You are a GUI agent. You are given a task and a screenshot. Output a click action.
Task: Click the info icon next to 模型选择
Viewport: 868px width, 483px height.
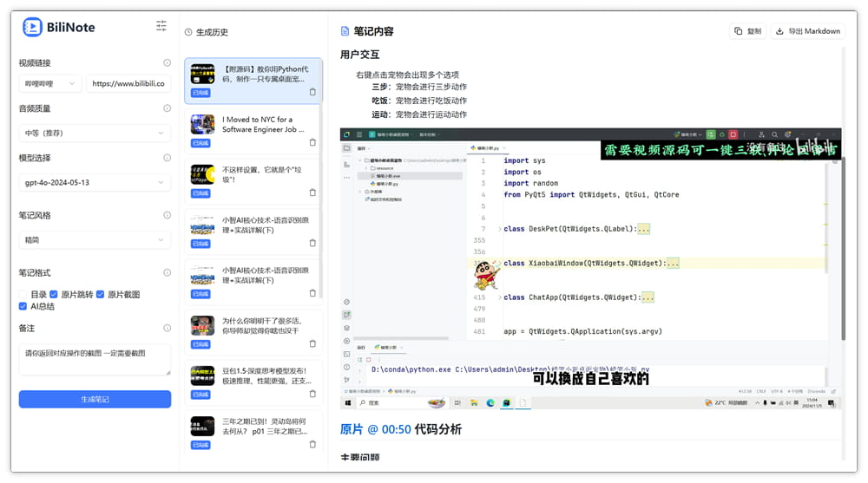(x=168, y=158)
